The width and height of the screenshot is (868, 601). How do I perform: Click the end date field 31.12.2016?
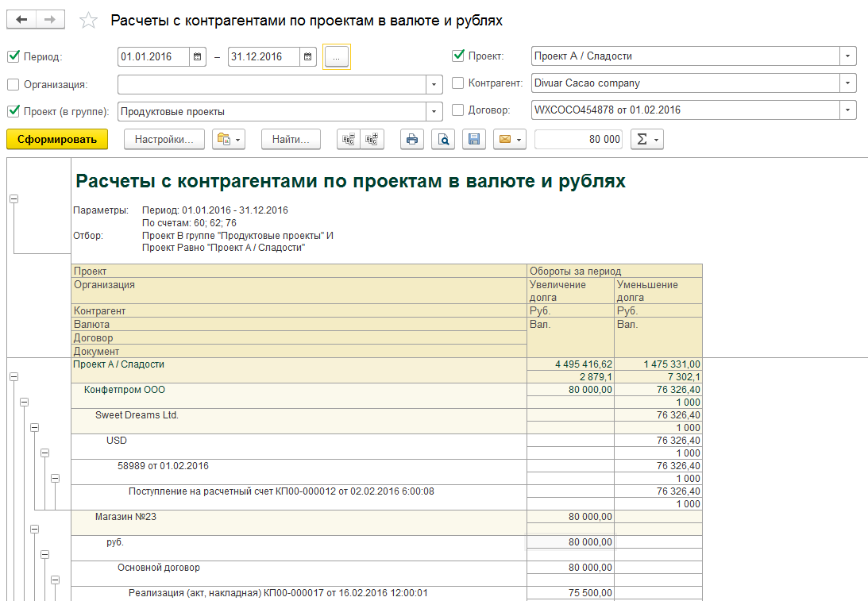(264, 56)
